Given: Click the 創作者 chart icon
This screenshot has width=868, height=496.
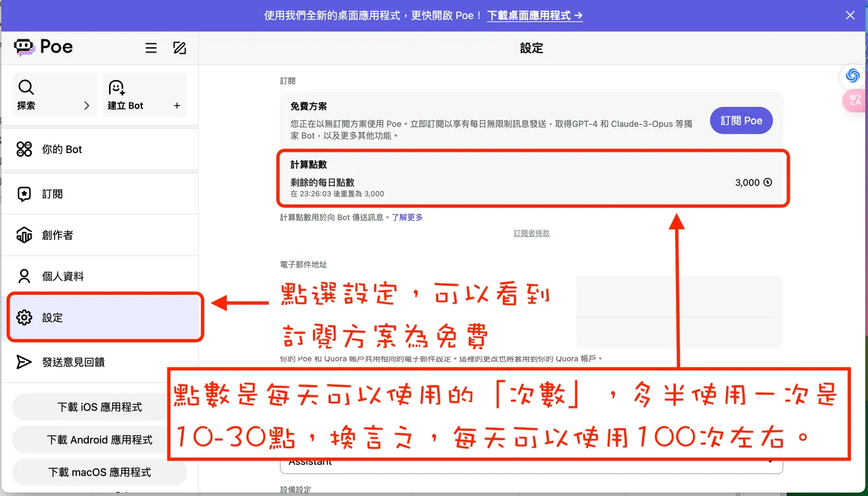Looking at the screenshot, I should pyautogui.click(x=24, y=235).
